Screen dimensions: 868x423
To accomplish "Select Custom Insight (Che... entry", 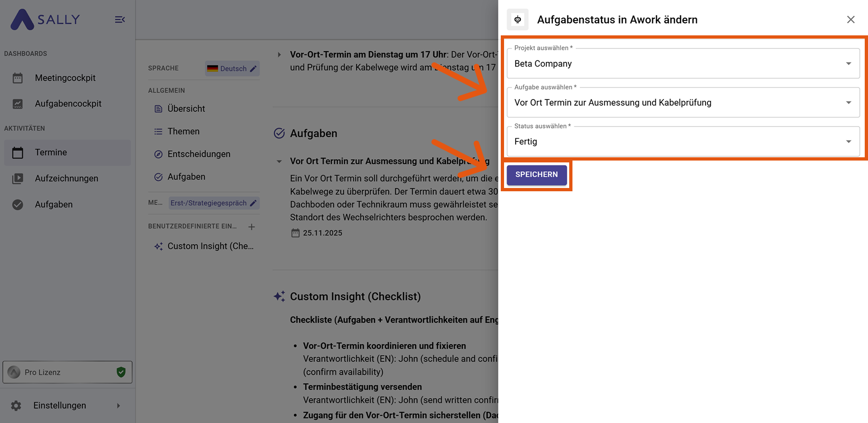I will point(210,246).
